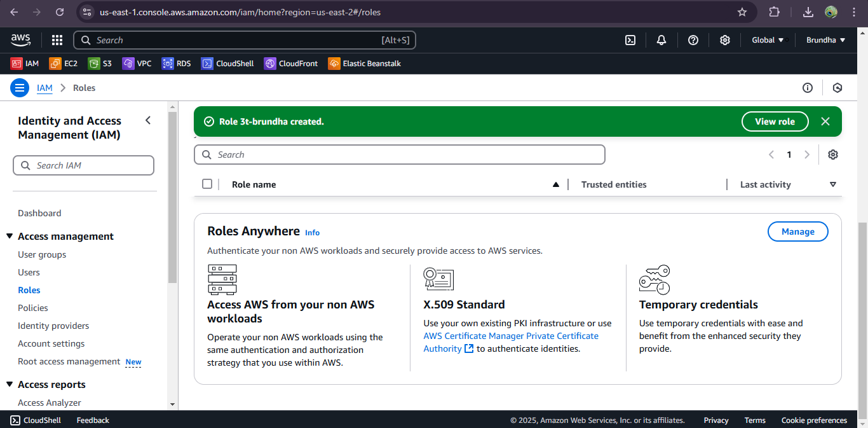Collapse the Access reports section

pyautogui.click(x=10, y=384)
